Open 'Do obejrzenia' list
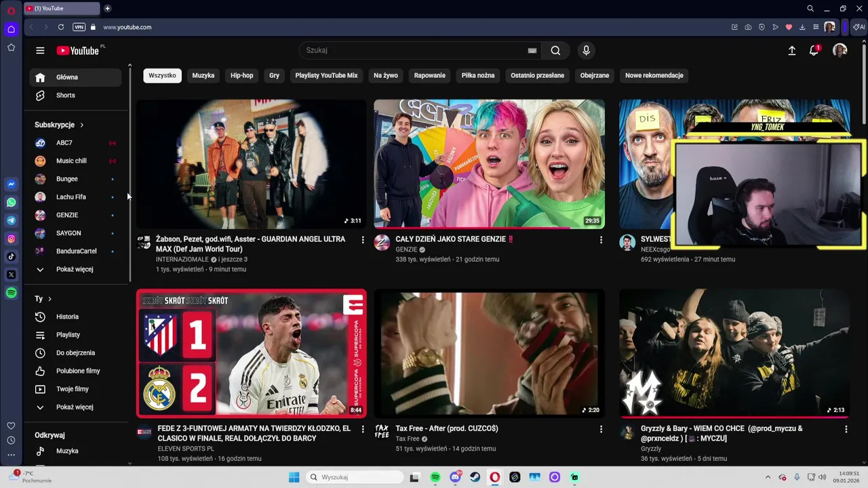 pos(76,353)
